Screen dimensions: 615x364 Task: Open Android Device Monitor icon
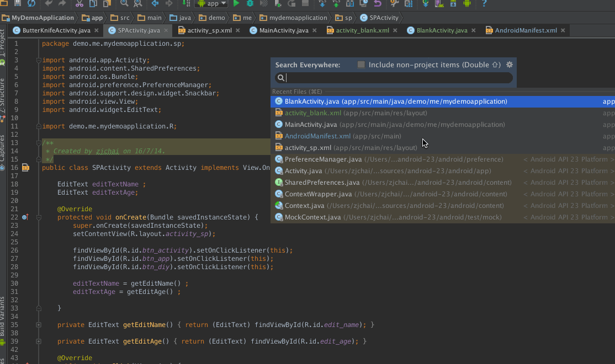tap(466, 3)
